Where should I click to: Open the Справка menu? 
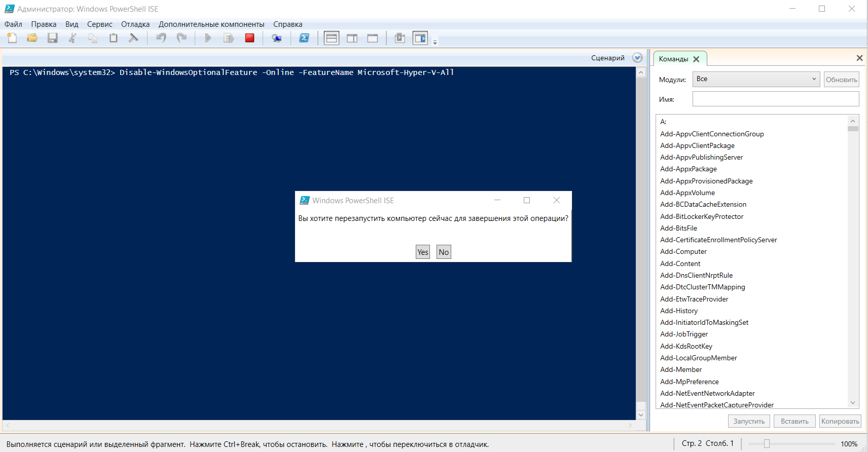coord(287,24)
